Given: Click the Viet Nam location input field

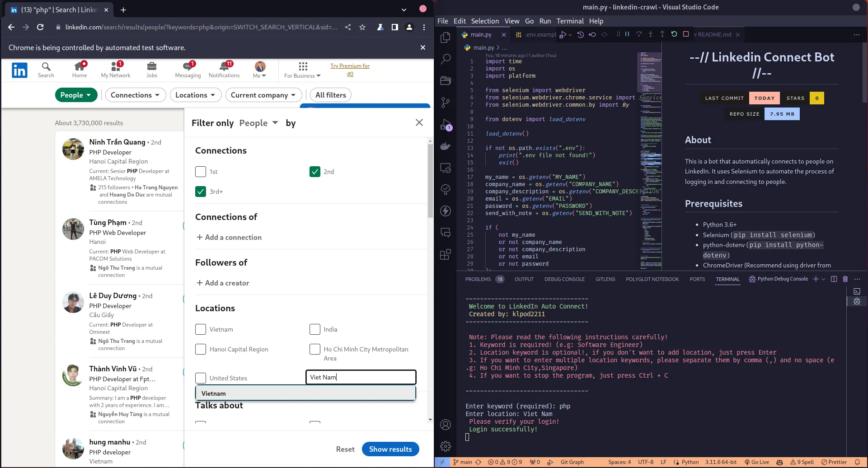Looking at the screenshot, I should (x=361, y=377).
